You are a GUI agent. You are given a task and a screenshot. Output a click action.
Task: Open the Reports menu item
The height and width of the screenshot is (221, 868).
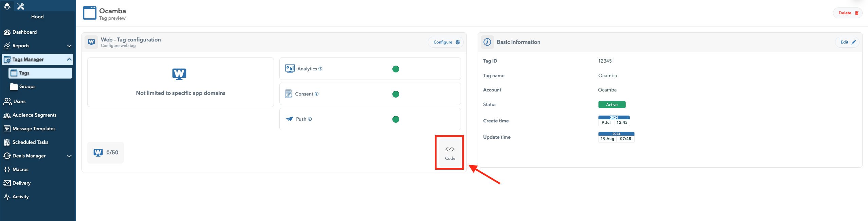[x=21, y=46]
